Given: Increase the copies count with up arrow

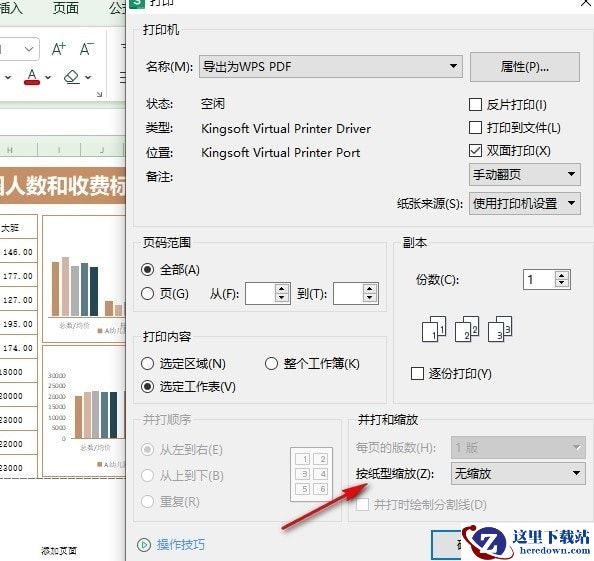Looking at the screenshot, I should tap(562, 275).
